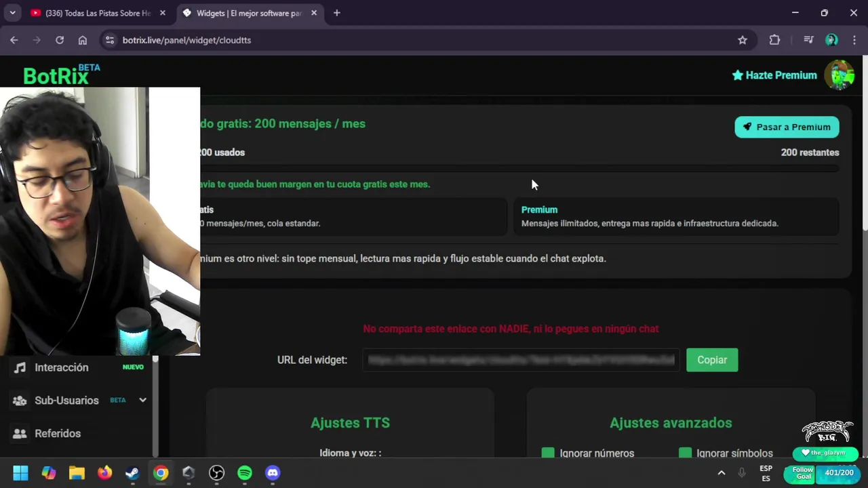Screen dimensions: 868x488
Task: Bookmark this page with the star
Action: pos(743,40)
